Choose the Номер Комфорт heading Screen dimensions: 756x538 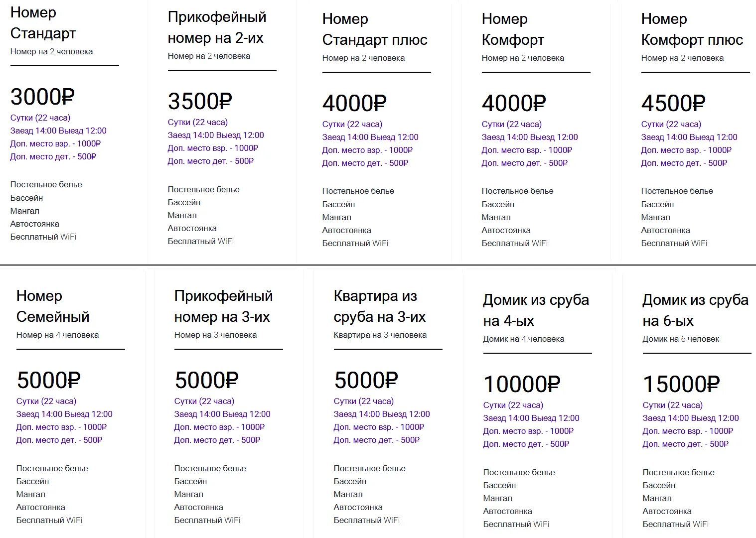click(x=513, y=29)
